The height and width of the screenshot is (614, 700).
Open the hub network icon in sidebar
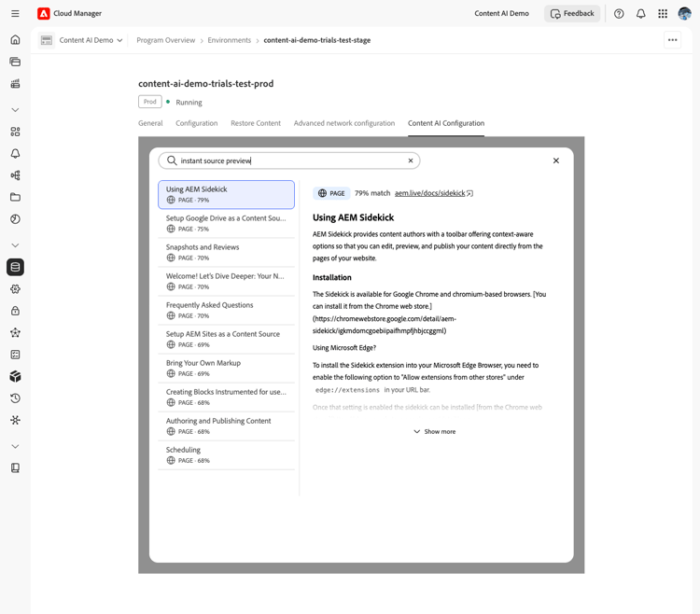[15, 420]
